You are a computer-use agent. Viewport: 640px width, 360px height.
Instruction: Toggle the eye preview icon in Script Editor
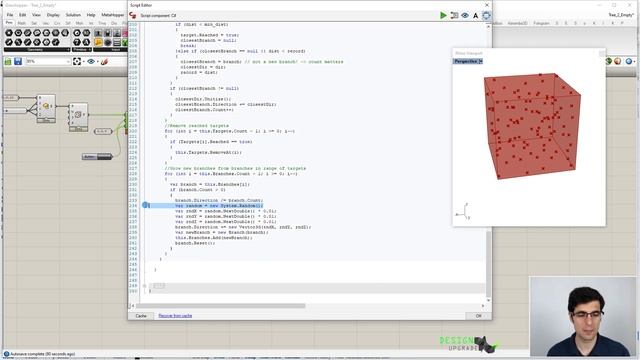[x=465, y=16]
